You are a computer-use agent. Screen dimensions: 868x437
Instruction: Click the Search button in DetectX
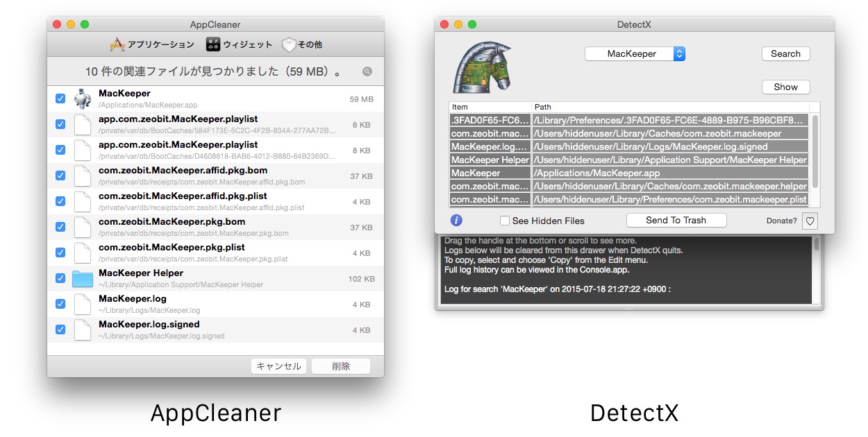[x=785, y=53]
